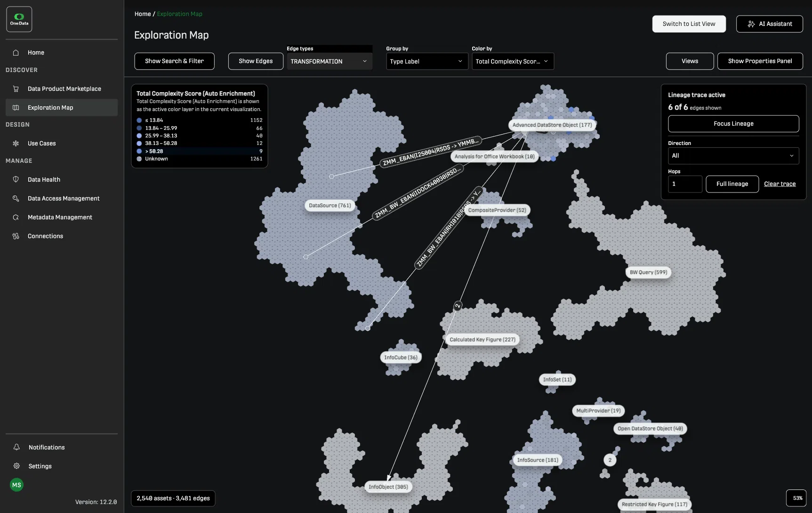Viewport: 812px width, 513px height.
Task: Click the cluster badge 2 near InfoSource
Action: [610, 460]
